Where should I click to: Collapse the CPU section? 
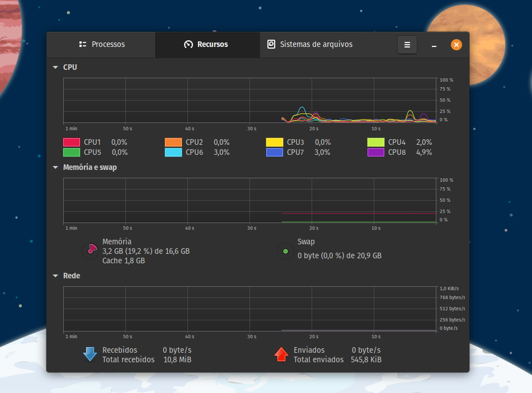[55, 67]
